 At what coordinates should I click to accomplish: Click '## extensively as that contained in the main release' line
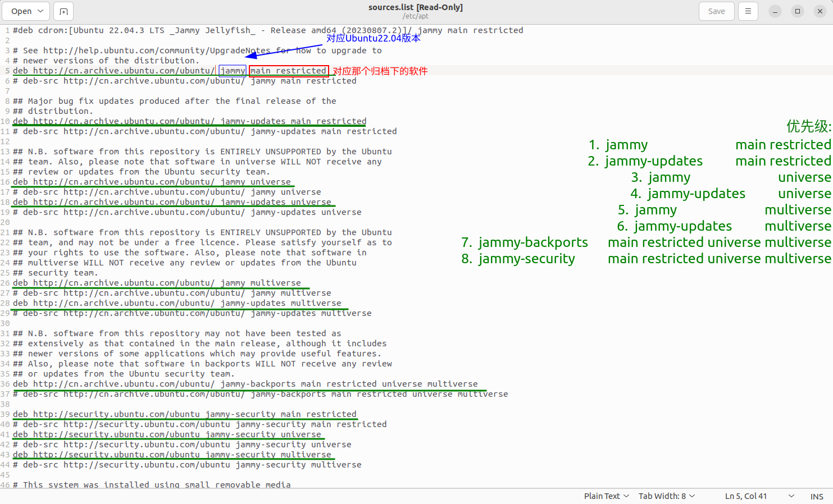pyautogui.click(x=200, y=343)
